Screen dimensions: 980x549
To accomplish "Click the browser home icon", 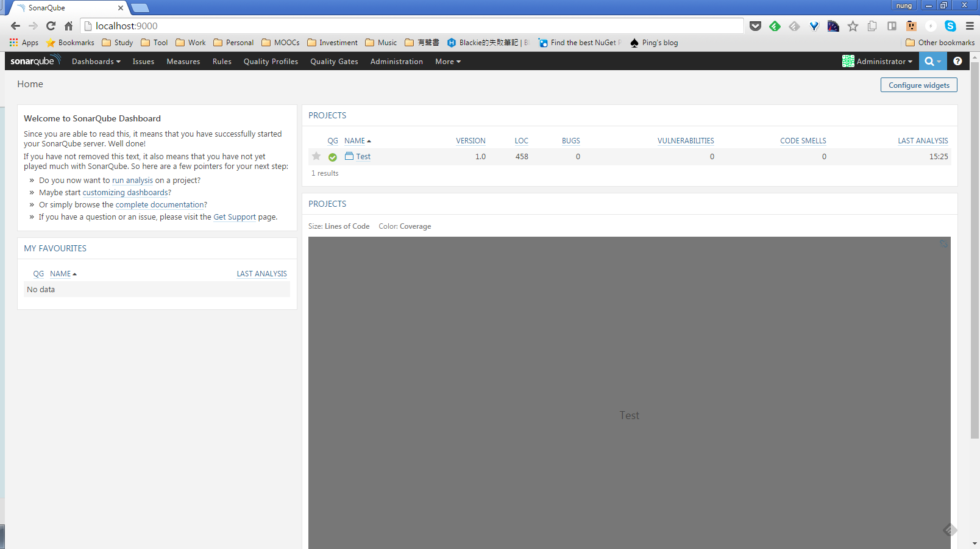I will click(68, 26).
